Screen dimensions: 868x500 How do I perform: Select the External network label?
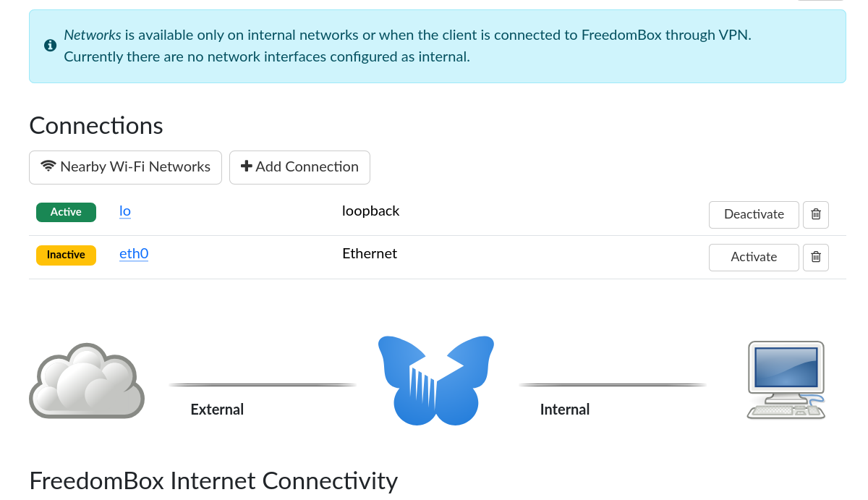[x=217, y=410]
